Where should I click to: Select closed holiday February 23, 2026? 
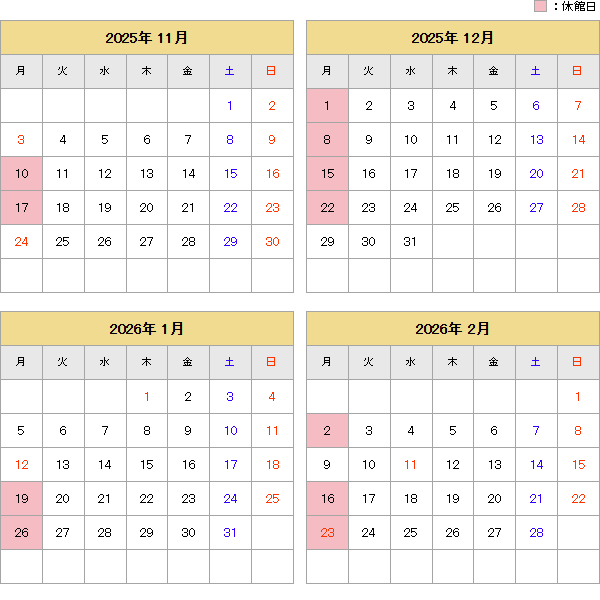click(x=327, y=533)
